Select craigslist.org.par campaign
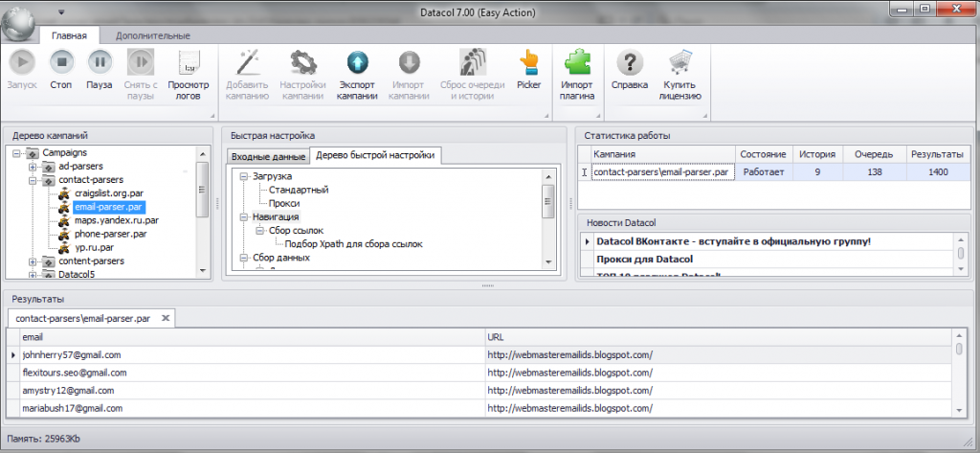The width and height of the screenshot is (980, 453). (109, 194)
